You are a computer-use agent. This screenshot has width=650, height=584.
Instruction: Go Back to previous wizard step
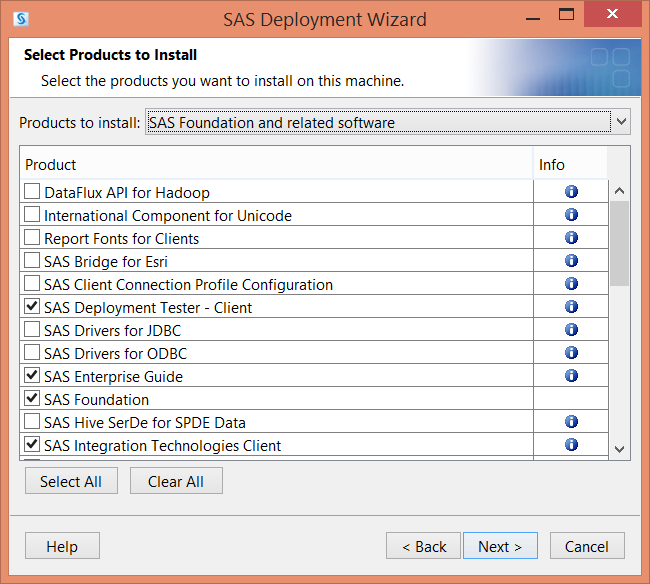point(423,546)
